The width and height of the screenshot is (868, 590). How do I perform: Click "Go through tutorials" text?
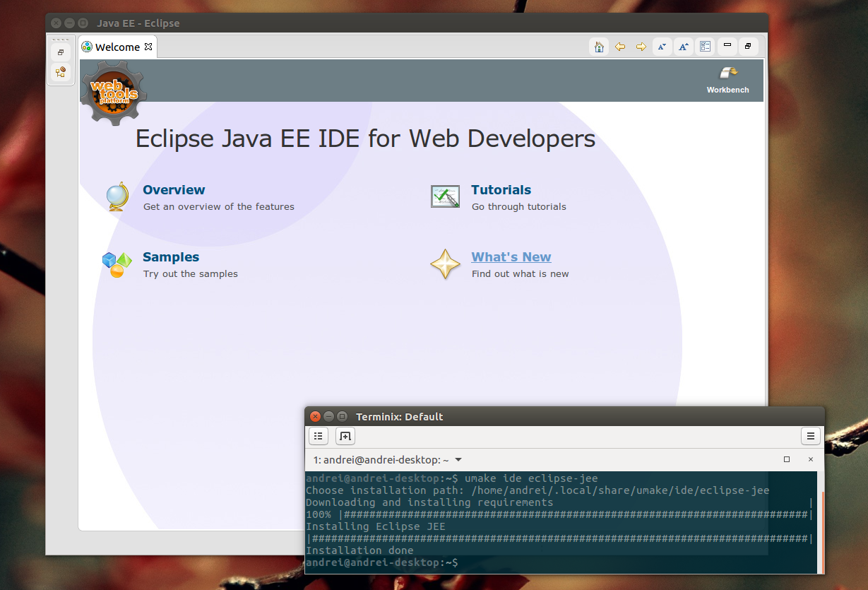[519, 206]
